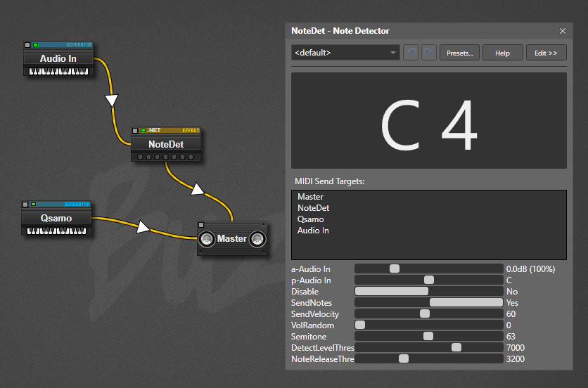Toggle the Disable parameter slider
This screenshot has width=588, height=388.
pos(392,291)
